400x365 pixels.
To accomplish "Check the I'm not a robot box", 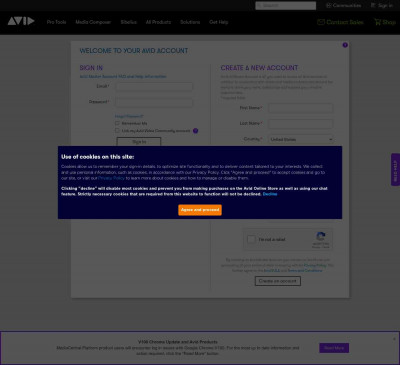I will point(251,239).
